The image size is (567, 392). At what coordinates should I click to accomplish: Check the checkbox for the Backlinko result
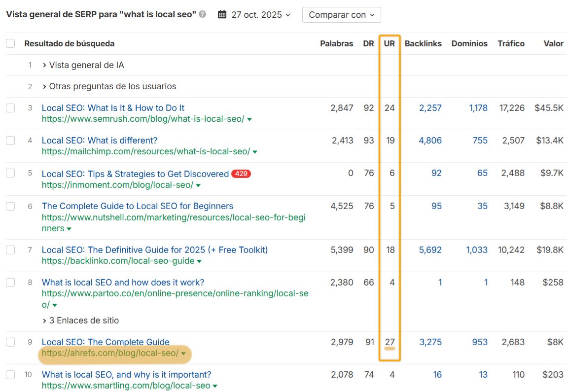tap(10, 250)
